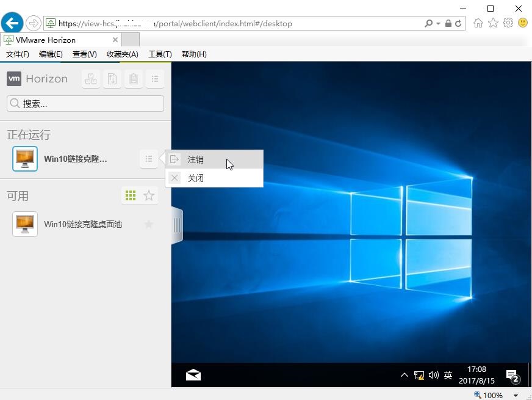Expand hidden icons chevron in system tray
Image resolution: width=532 pixels, height=400 pixels.
404,374
